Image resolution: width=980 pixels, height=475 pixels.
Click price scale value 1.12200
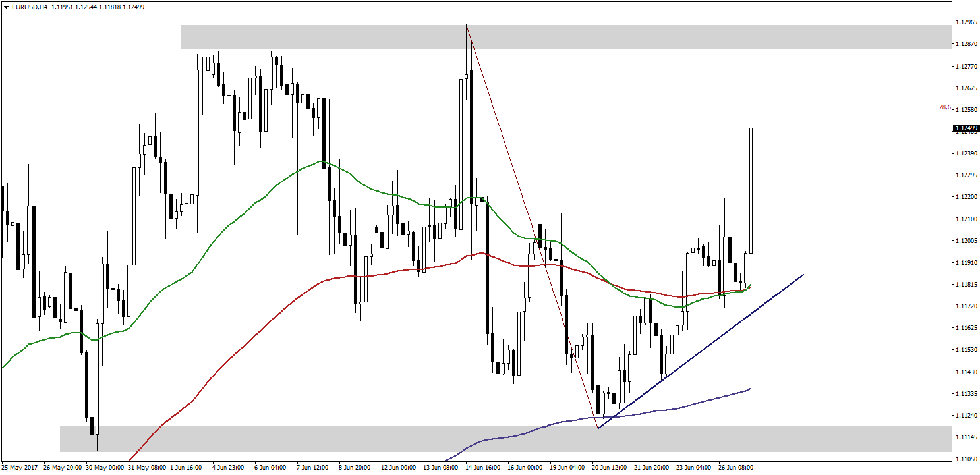click(966, 197)
